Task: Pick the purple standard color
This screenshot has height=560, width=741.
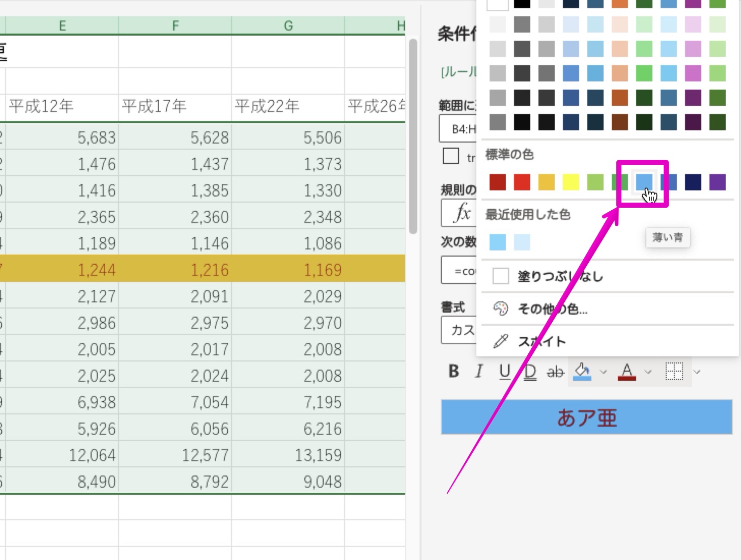Action: tap(717, 182)
